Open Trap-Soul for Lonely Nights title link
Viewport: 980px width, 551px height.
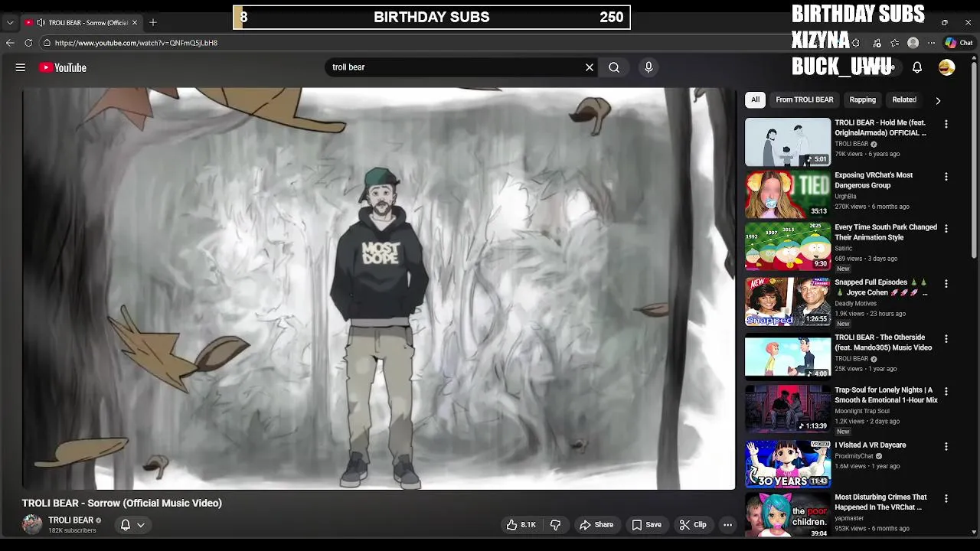pyautogui.click(x=886, y=395)
